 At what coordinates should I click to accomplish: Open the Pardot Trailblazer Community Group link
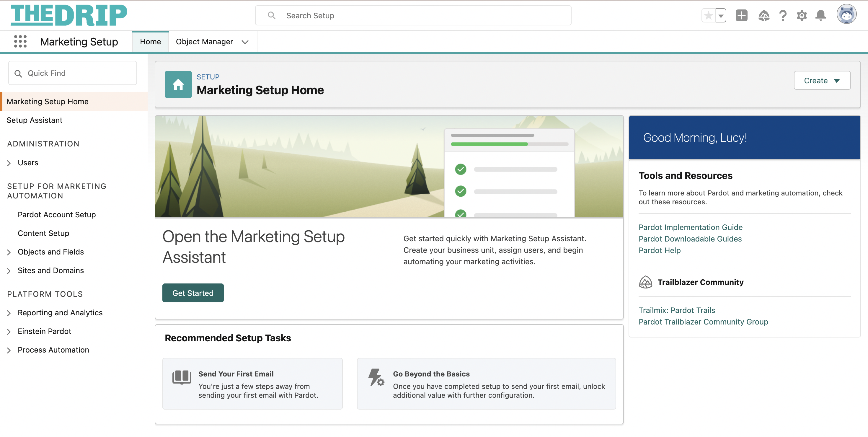[x=703, y=322]
